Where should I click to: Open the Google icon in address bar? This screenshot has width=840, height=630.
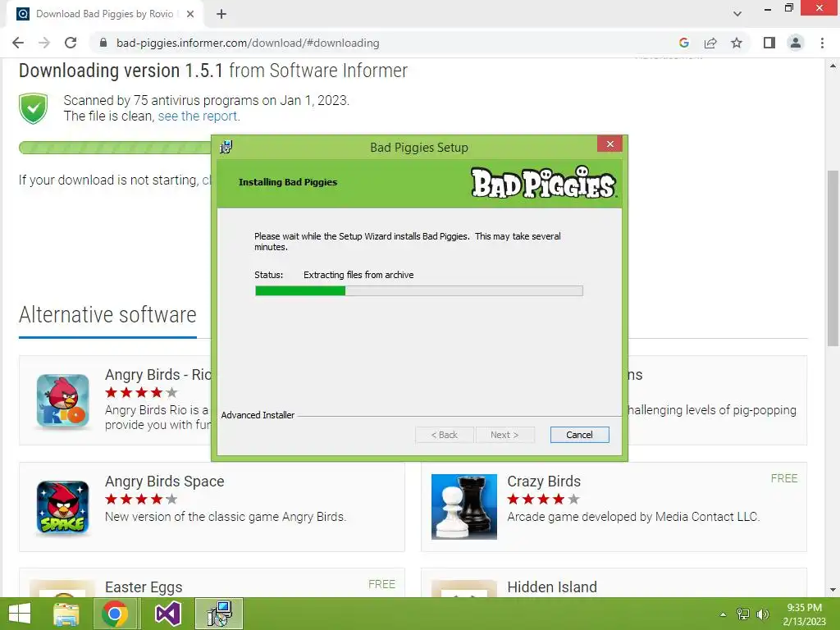tap(683, 43)
